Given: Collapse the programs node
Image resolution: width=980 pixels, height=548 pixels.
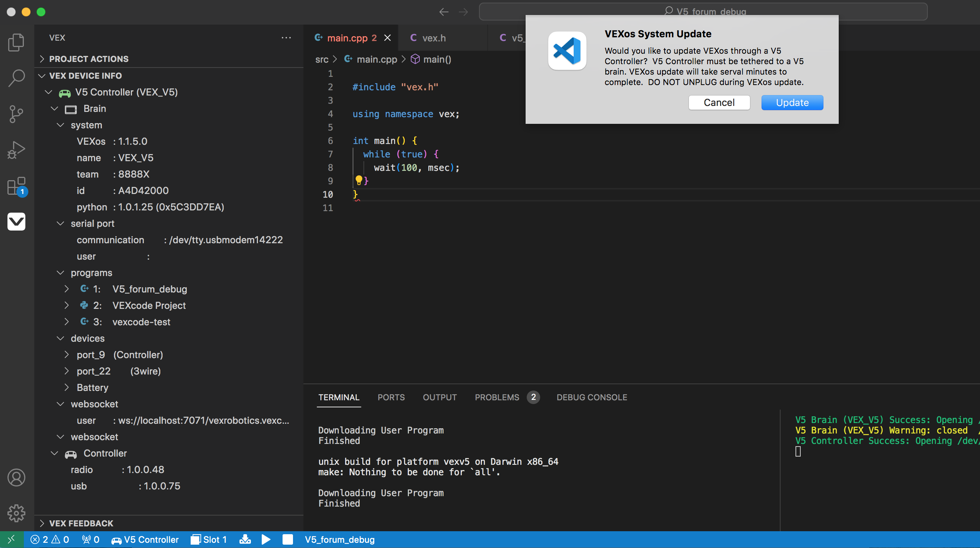Looking at the screenshot, I should [60, 273].
